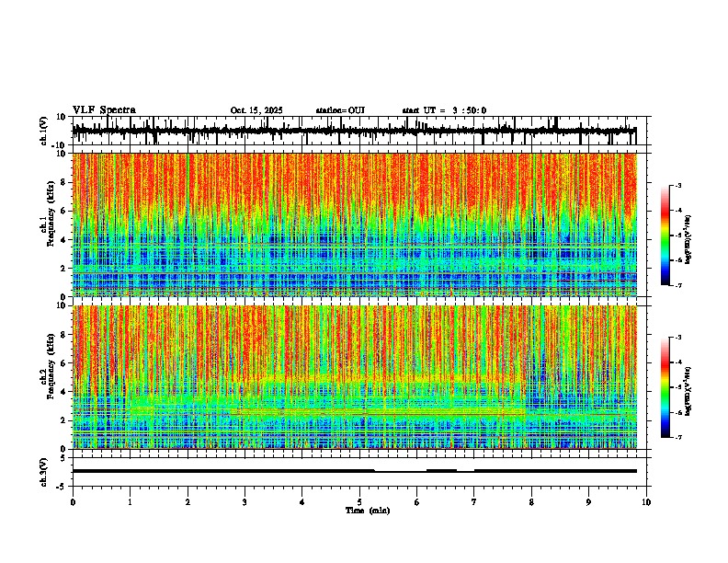728x563 pixels.
Task: Click the 'start UT = 3 :50: 0' text
Action: [x=444, y=110]
